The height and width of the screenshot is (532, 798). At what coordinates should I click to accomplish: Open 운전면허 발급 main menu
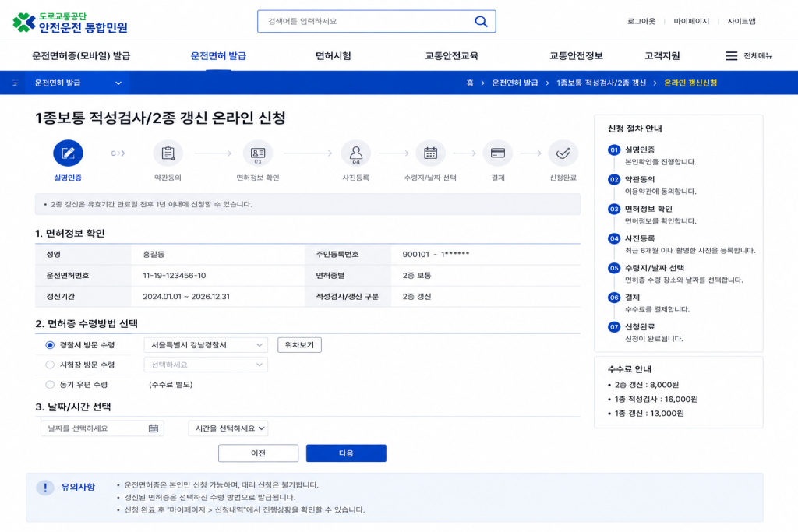pos(218,56)
